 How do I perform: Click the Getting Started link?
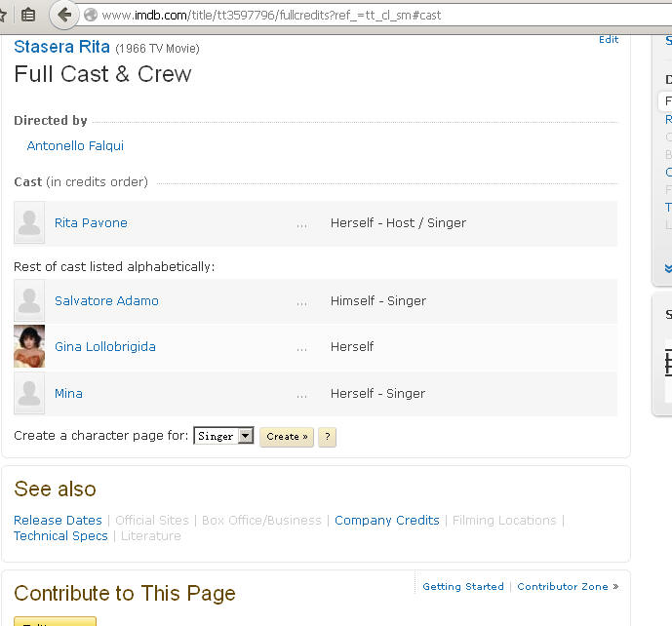pos(463,587)
